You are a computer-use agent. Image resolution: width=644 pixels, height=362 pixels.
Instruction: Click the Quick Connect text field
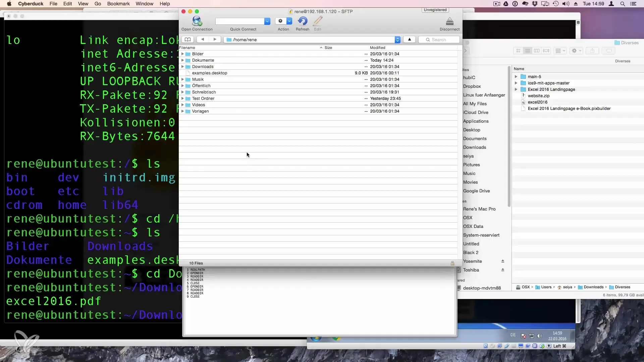pos(240,21)
